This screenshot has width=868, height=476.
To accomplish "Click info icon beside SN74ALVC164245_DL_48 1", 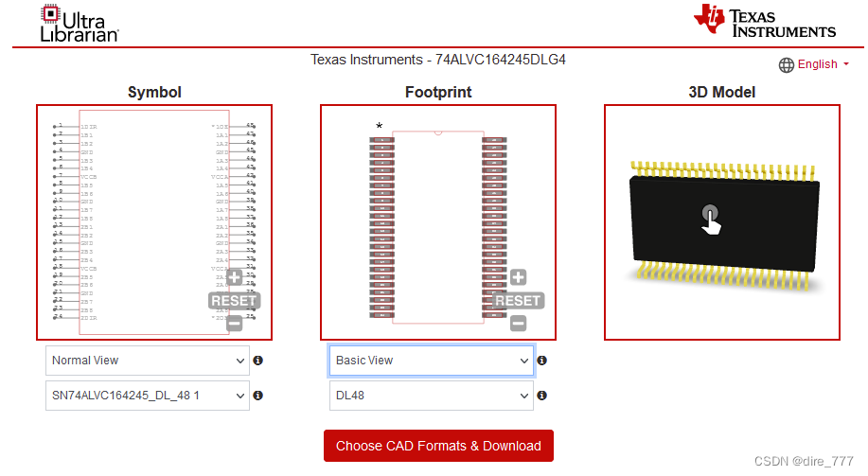I will (x=258, y=396).
